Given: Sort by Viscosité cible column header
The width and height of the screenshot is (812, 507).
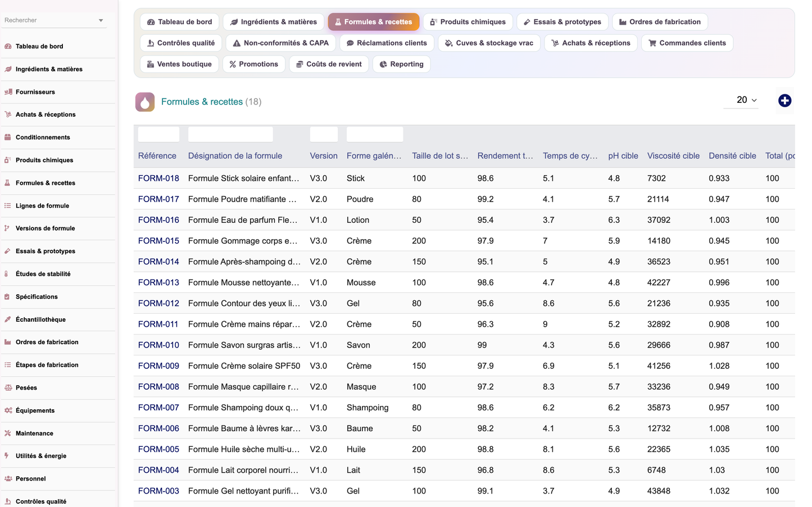Looking at the screenshot, I should 673,156.
